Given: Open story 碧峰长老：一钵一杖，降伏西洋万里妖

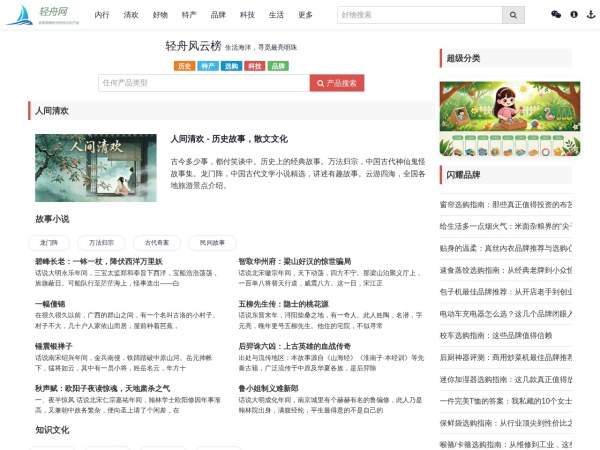Looking at the screenshot, I should click(x=99, y=261).
